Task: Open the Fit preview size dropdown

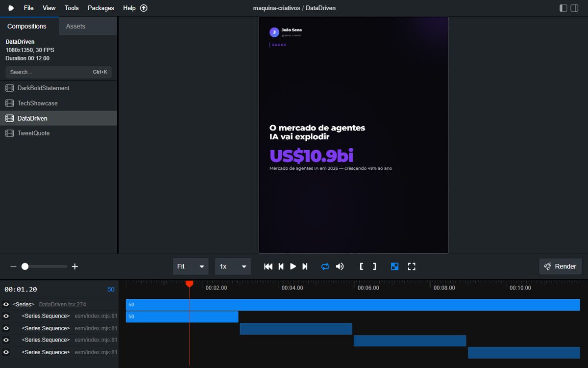Action: [x=191, y=266]
